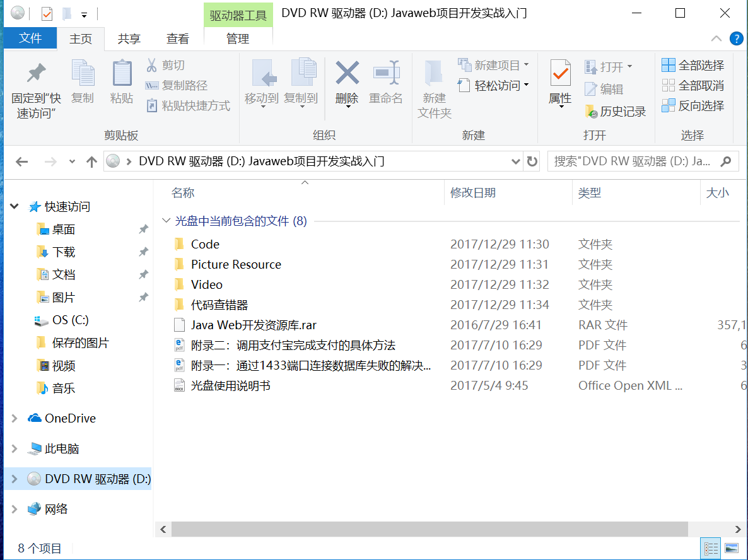Screen dimensions: 748x560
Task: Customize Quick Access Toolbar dropdown
Action: point(84,15)
